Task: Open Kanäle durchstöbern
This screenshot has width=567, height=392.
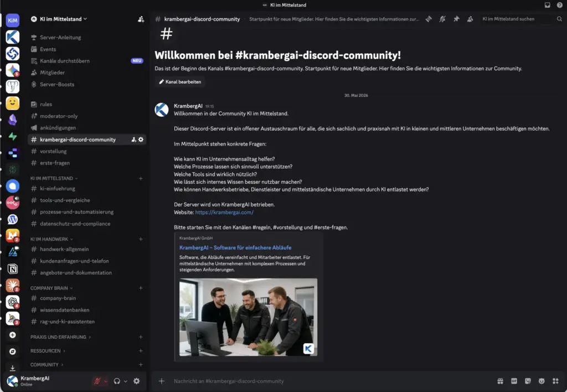Action: click(x=87, y=61)
